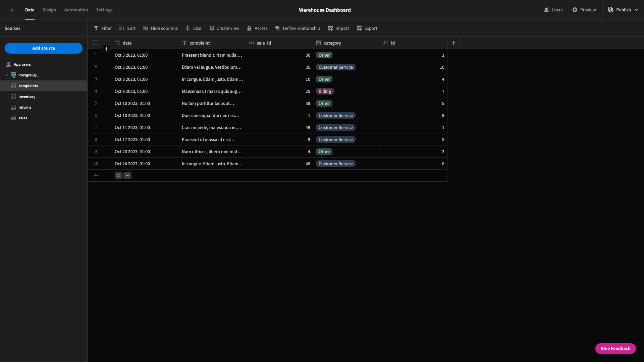Image resolution: width=644 pixels, height=362 pixels.
Task: Open the date column header menu
Action: [145, 43]
